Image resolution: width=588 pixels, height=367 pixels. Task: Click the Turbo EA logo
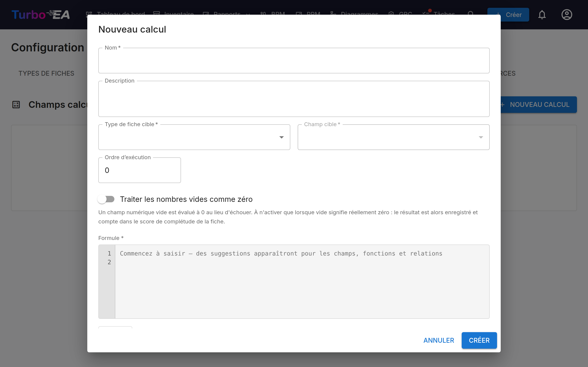pyautogui.click(x=41, y=14)
